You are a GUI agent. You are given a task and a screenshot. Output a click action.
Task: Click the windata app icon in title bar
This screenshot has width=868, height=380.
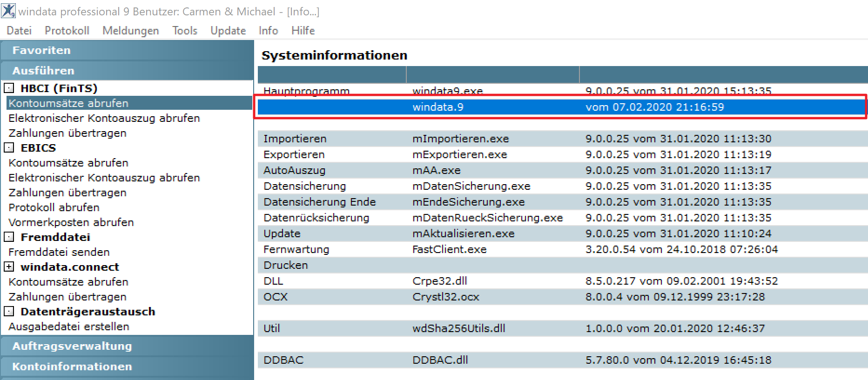point(8,11)
